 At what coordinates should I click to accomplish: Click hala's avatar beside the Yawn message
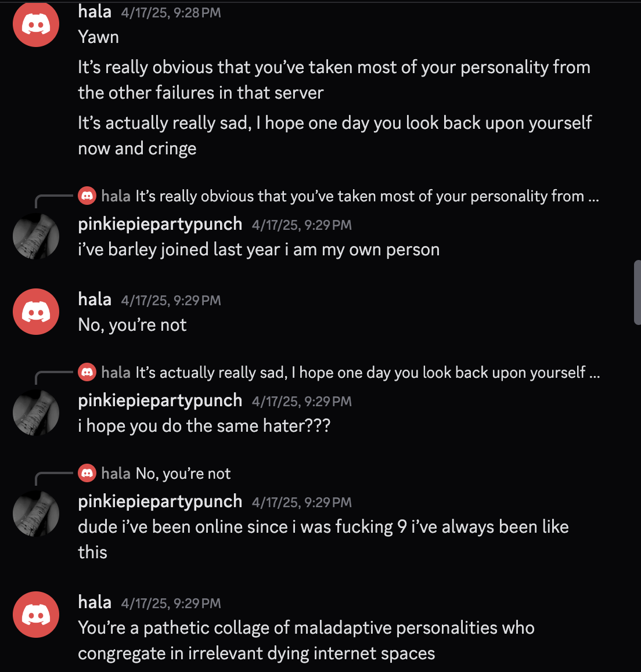36,24
